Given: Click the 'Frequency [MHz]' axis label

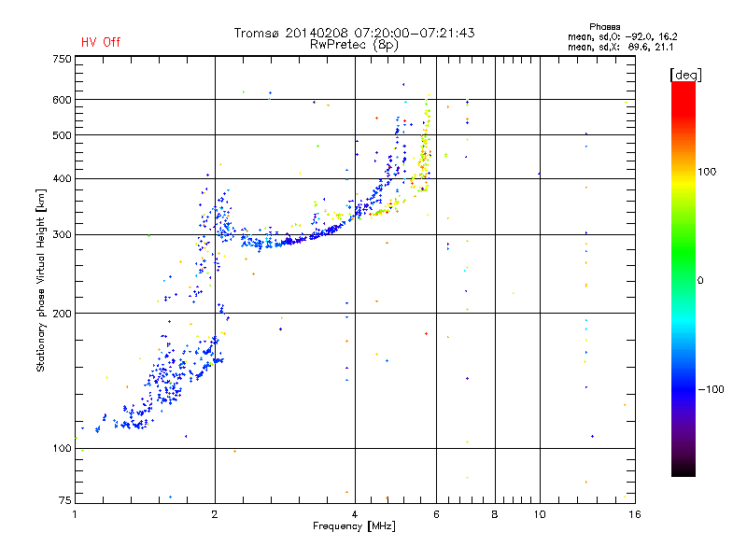Looking at the screenshot, I should coord(354,526).
